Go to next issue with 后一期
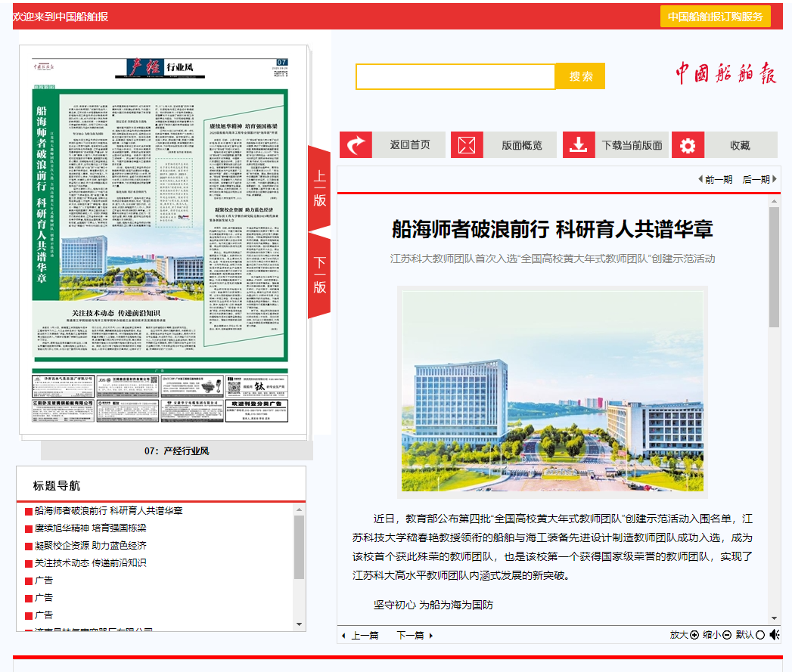The height and width of the screenshot is (672, 792). click(759, 179)
